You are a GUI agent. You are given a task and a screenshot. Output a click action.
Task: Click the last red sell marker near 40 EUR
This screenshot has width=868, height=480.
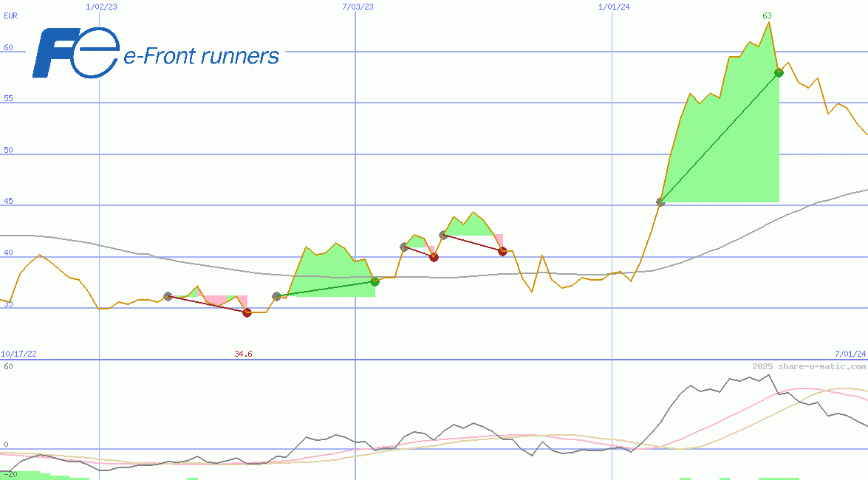(502, 251)
